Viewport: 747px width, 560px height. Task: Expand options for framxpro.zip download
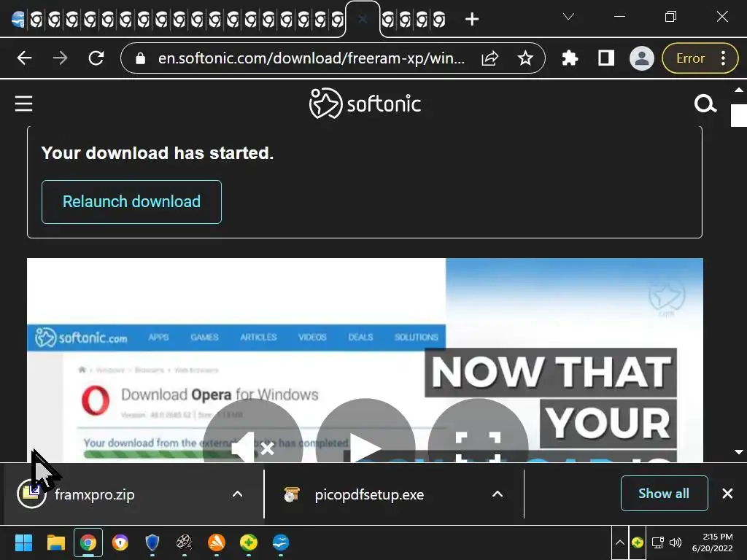[237, 494]
